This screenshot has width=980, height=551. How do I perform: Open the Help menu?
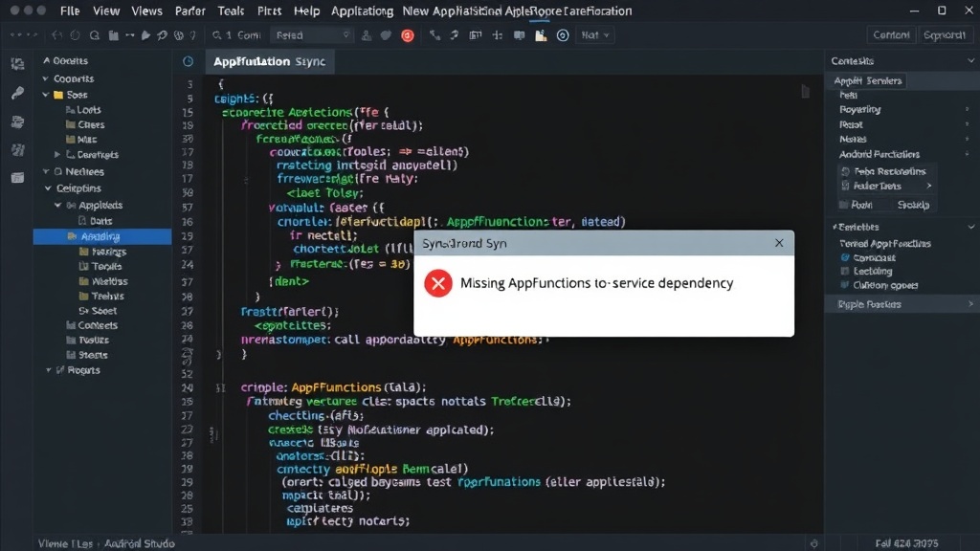pyautogui.click(x=306, y=11)
